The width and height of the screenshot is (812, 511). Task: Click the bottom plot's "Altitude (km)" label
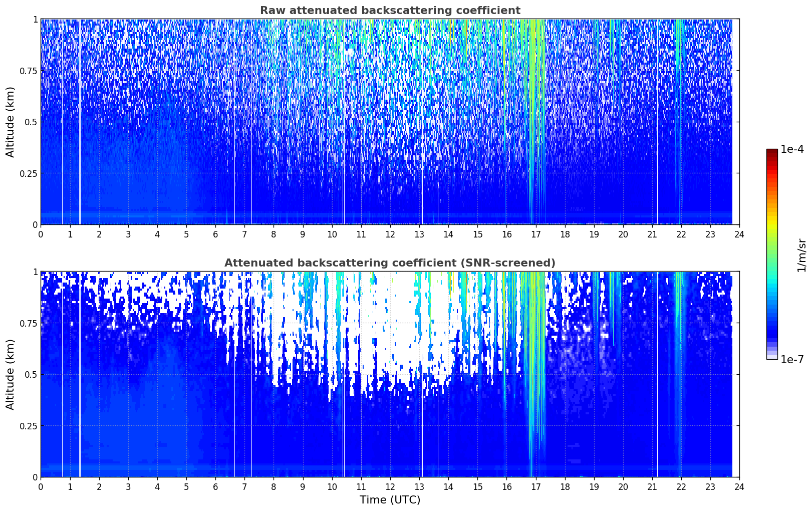click(11, 374)
